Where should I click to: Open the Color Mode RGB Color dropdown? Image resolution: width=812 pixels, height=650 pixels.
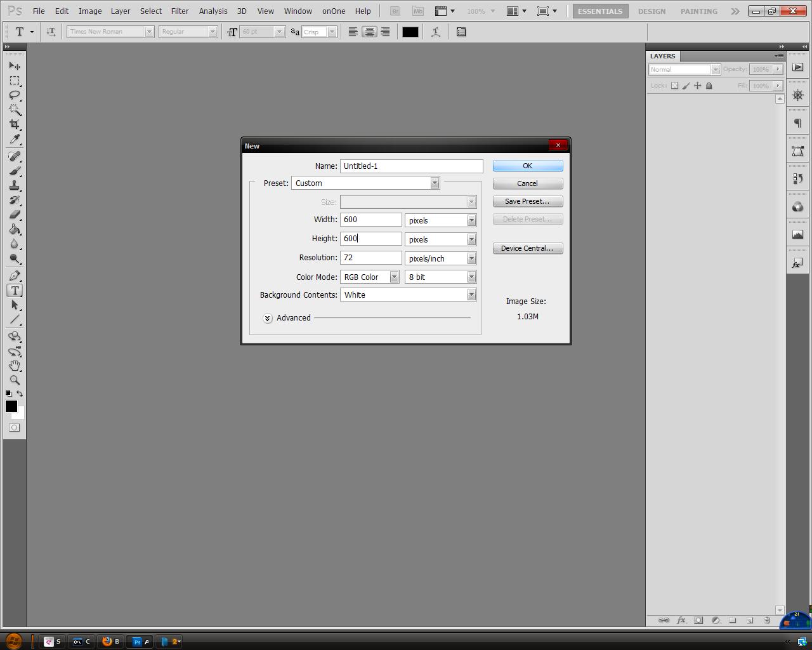click(370, 277)
